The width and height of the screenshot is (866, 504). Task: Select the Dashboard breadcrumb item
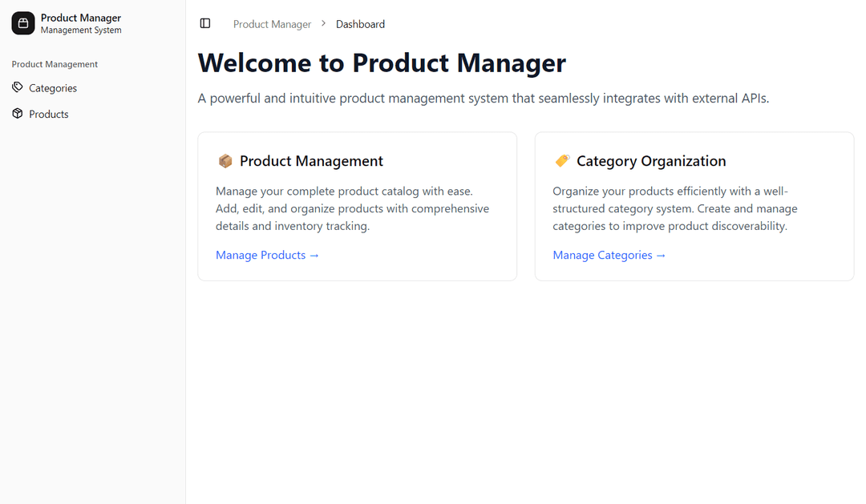tap(360, 25)
